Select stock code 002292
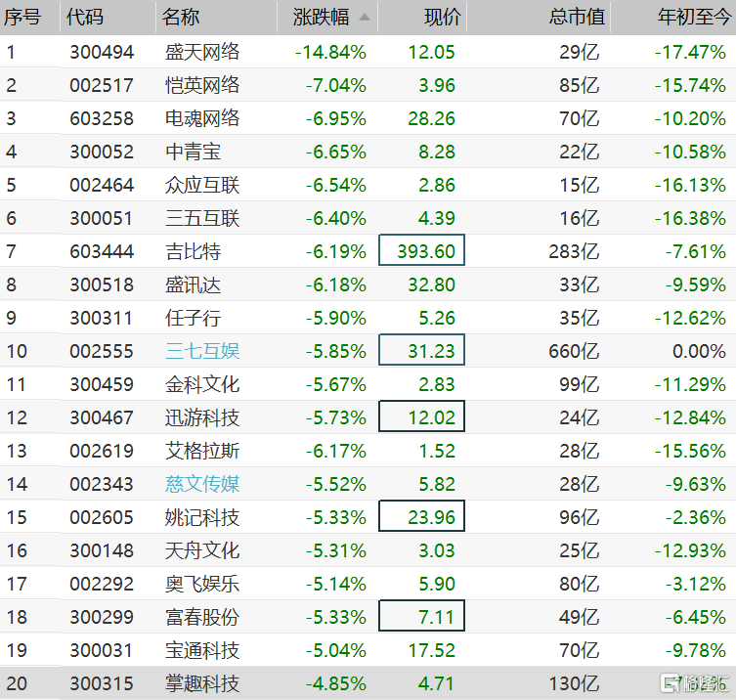 click(x=102, y=584)
